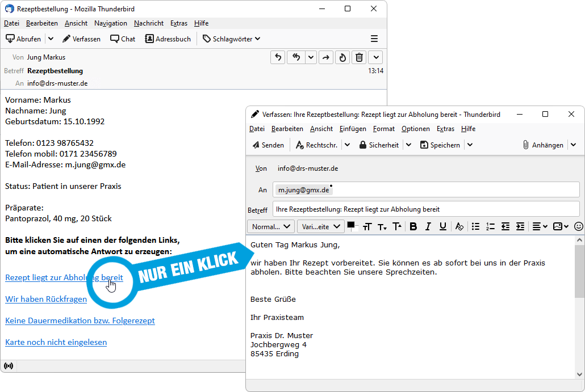Mark message as junk with flame icon
Viewport: 585px width, 392px height.
tap(342, 57)
